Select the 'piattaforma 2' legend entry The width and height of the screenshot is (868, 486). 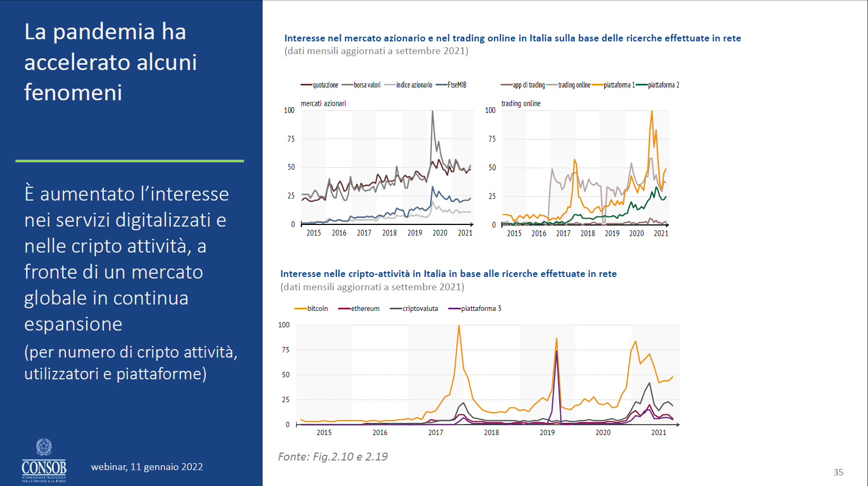click(658, 85)
